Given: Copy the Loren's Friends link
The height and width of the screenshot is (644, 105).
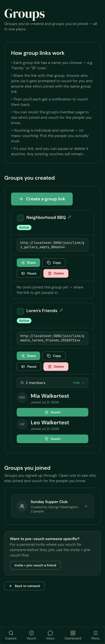Looking at the screenshot, I should [x=54, y=356].
